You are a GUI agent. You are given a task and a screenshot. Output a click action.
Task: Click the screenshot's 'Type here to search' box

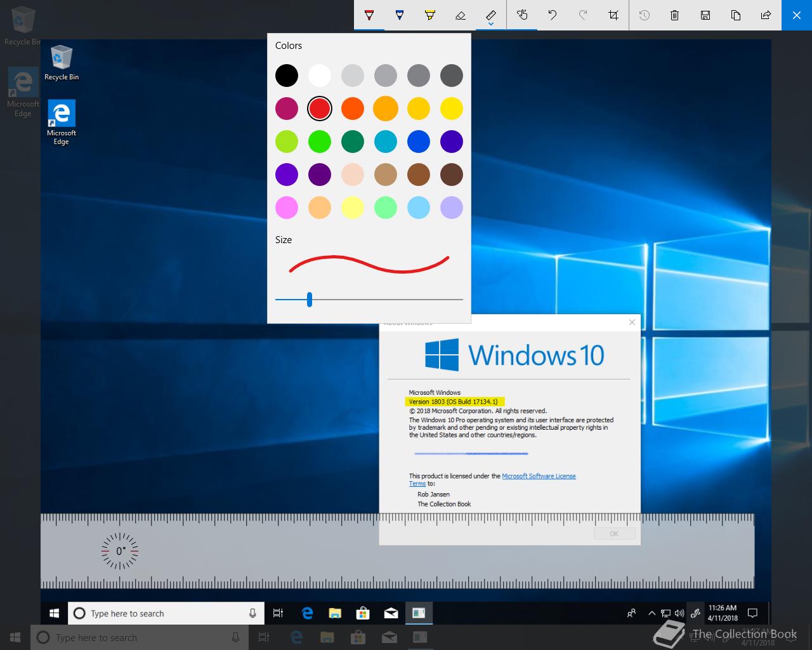click(166, 613)
